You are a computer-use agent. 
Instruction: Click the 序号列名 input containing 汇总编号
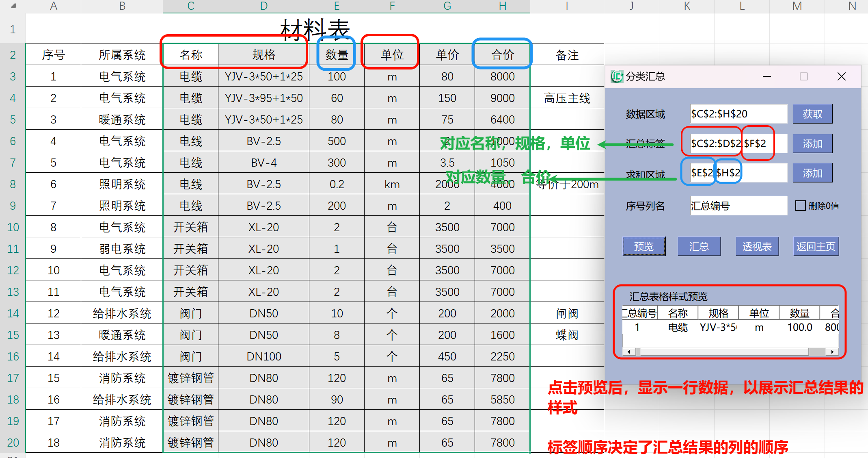coord(738,206)
